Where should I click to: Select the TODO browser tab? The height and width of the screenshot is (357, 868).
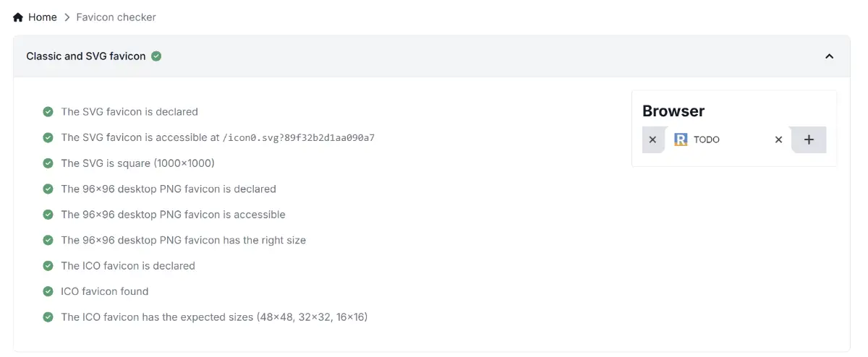coord(707,139)
